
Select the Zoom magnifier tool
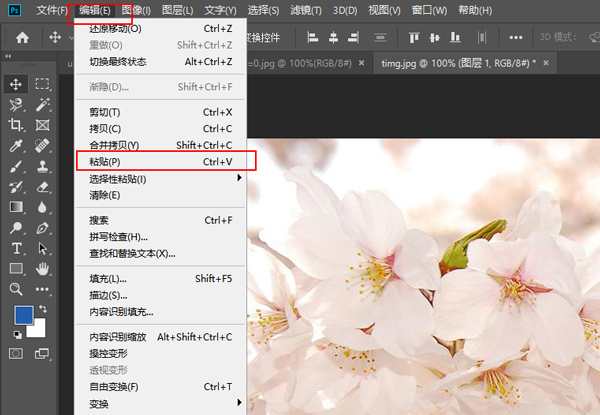tap(17, 289)
